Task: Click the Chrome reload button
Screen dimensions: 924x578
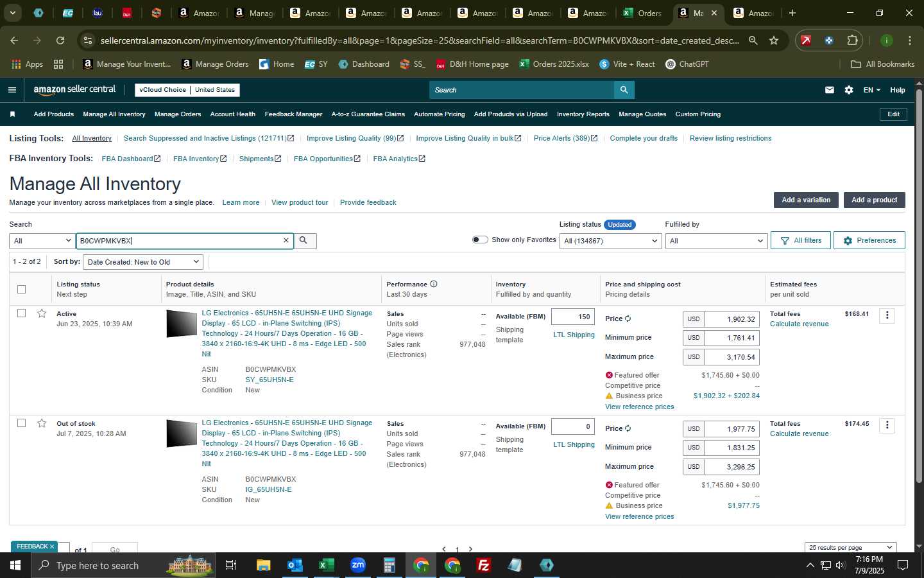Action: tap(60, 40)
